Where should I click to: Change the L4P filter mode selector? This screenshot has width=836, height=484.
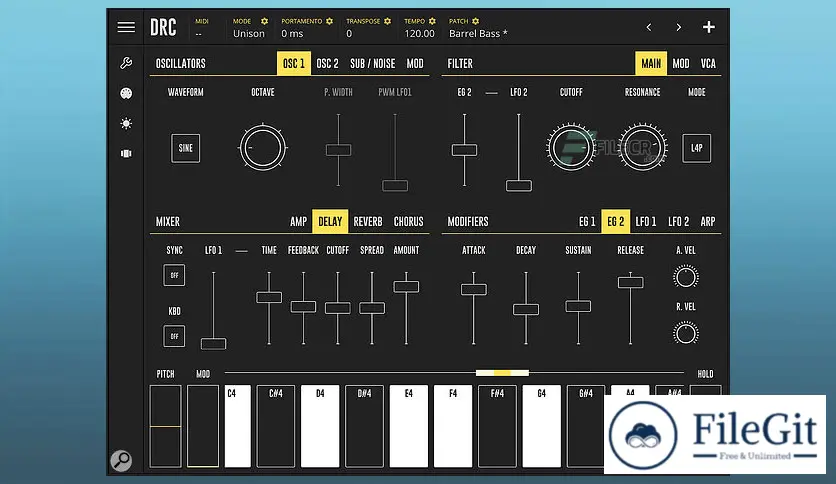tap(696, 148)
